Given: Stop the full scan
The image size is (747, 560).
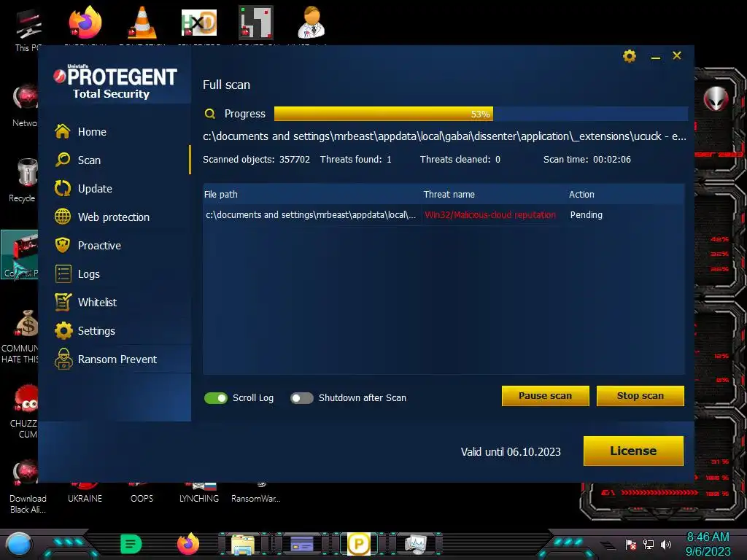Looking at the screenshot, I should (x=640, y=396).
